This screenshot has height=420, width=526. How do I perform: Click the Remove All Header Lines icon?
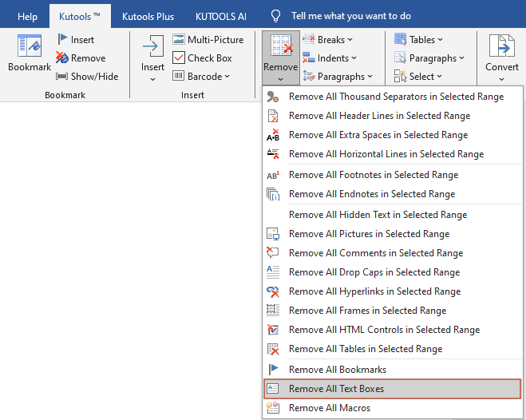[273, 116]
